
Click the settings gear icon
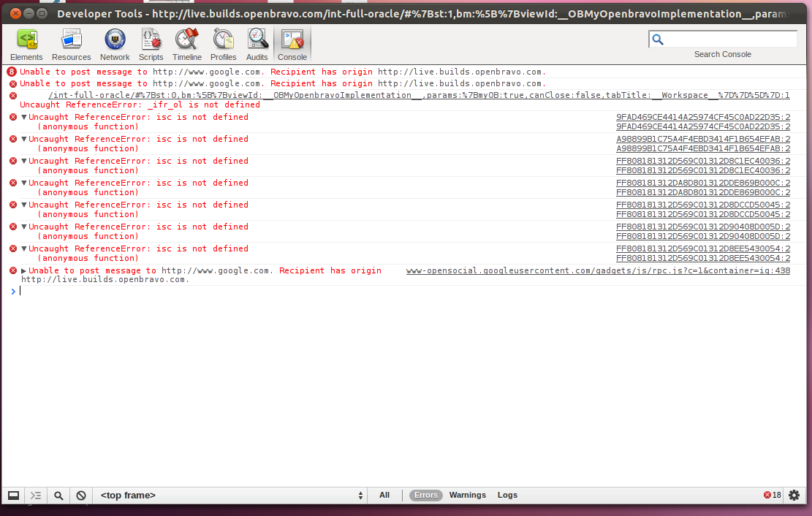pos(794,496)
